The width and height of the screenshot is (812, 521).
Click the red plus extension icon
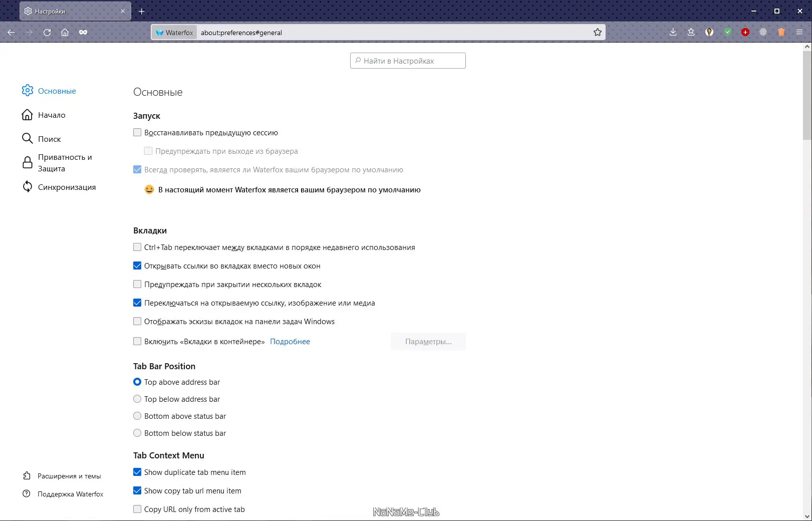click(x=745, y=33)
